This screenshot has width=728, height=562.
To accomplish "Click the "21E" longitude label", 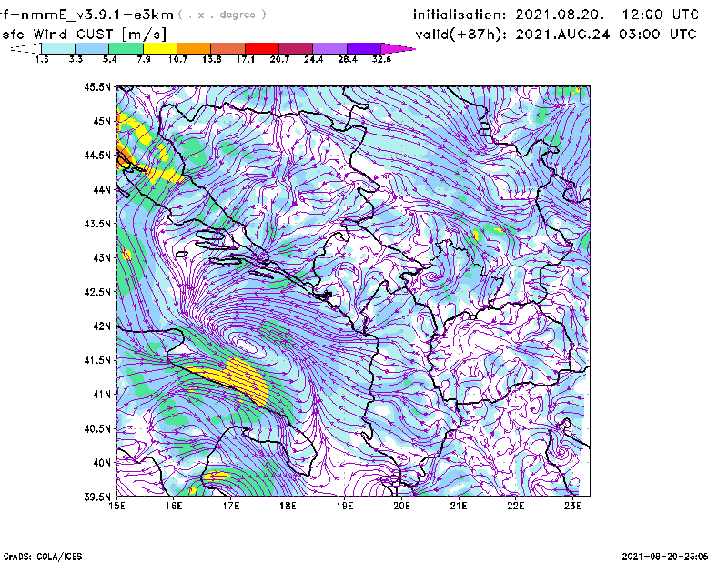I will [x=459, y=506].
